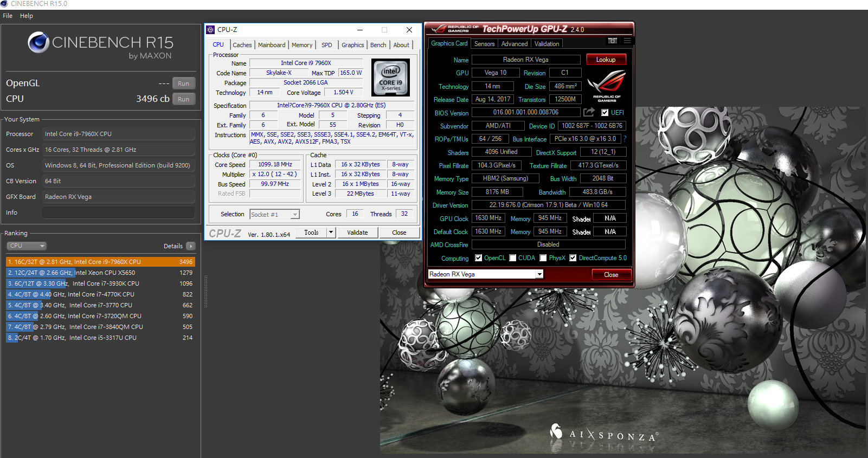Click the CPU-Z Validate button
This screenshot has height=458, width=868.
(x=357, y=233)
